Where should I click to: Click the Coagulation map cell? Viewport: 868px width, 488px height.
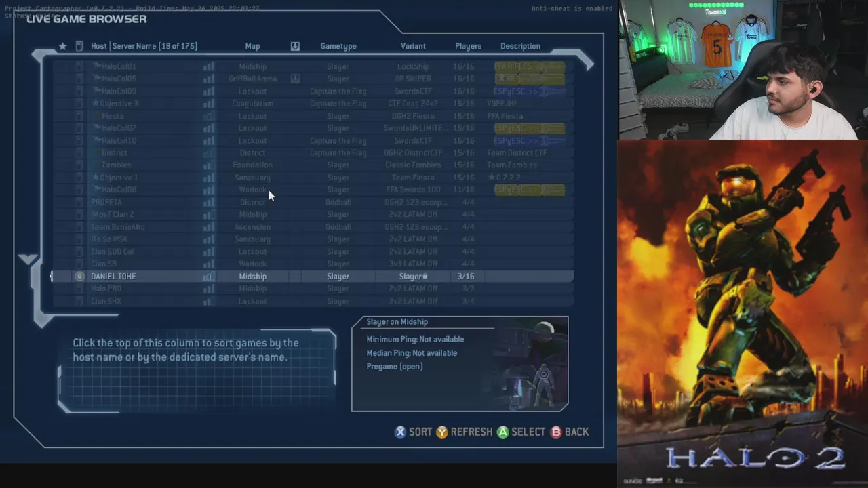point(252,104)
